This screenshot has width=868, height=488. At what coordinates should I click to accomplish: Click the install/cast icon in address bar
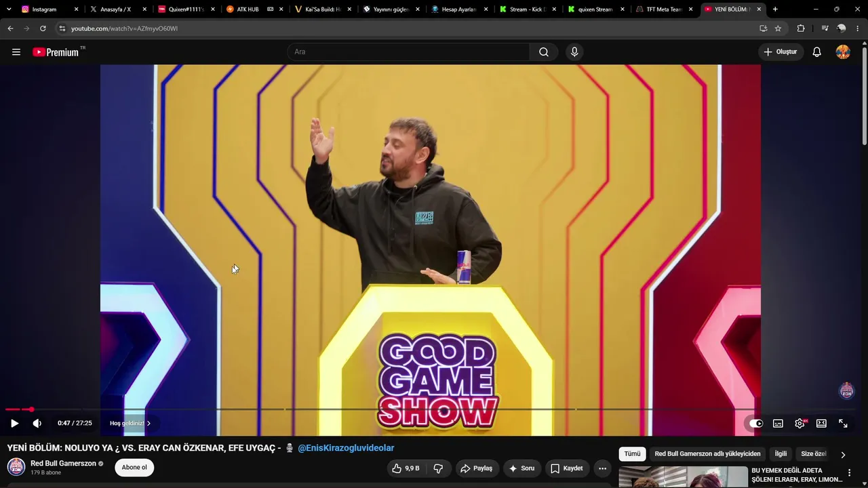click(x=764, y=28)
